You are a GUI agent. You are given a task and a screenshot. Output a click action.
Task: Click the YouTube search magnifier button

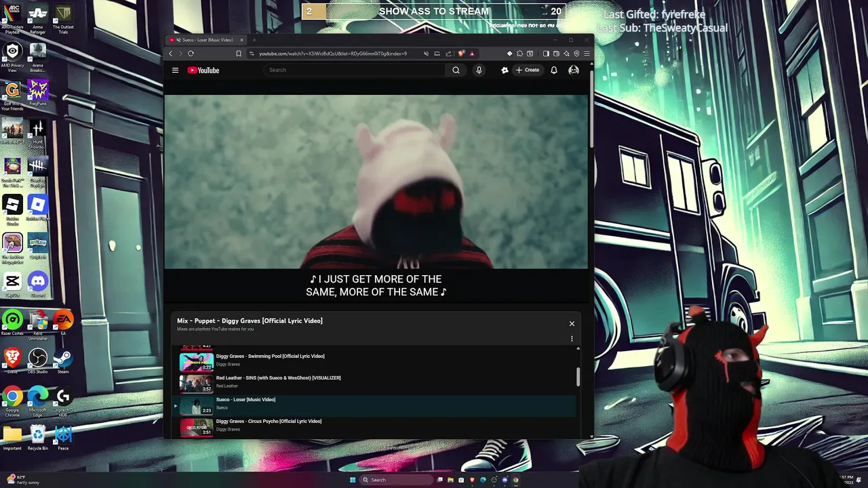tap(456, 70)
